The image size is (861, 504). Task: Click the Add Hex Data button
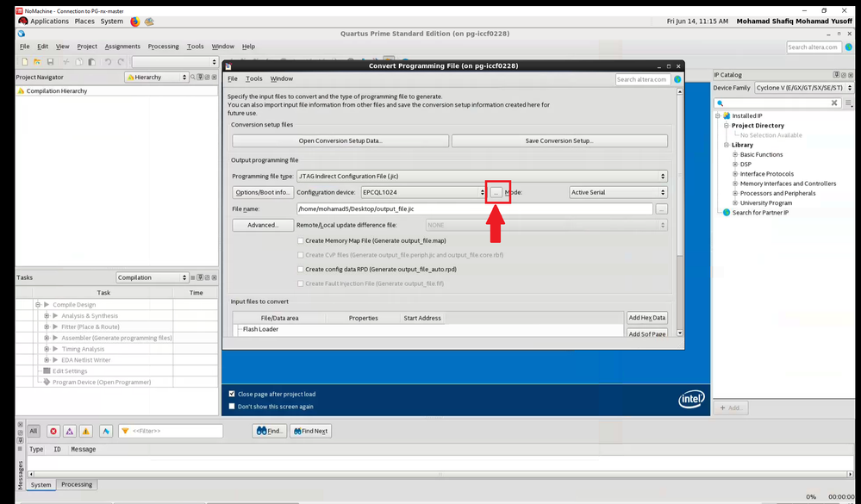click(647, 317)
